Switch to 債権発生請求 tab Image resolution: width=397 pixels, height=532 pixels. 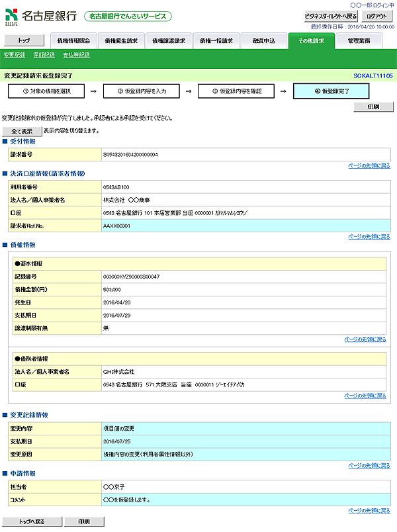(x=121, y=41)
